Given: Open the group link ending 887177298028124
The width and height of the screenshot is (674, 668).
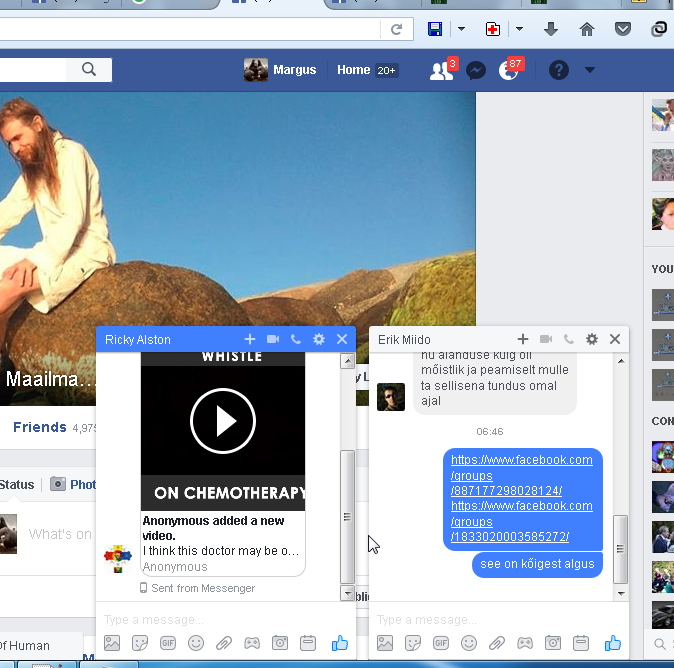Looking at the screenshot, I should click(x=521, y=475).
